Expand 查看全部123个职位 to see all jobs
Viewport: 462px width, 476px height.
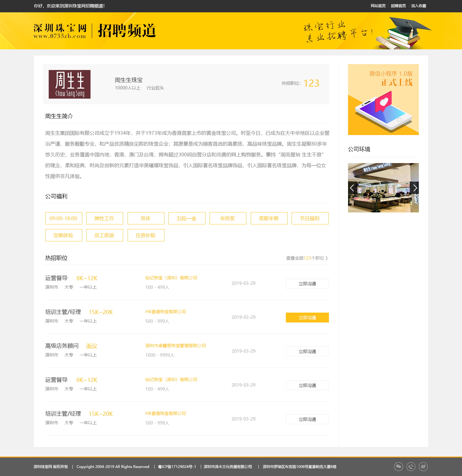coord(306,258)
